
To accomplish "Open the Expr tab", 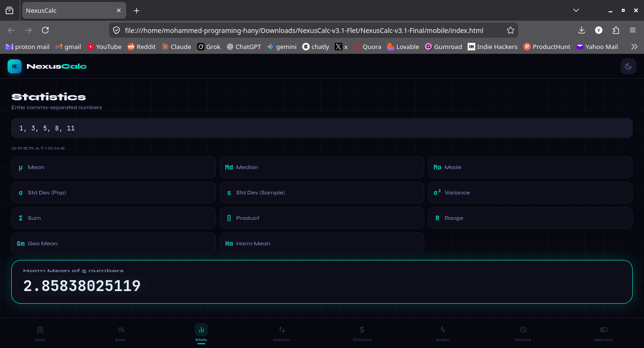I will (x=121, y=333).
